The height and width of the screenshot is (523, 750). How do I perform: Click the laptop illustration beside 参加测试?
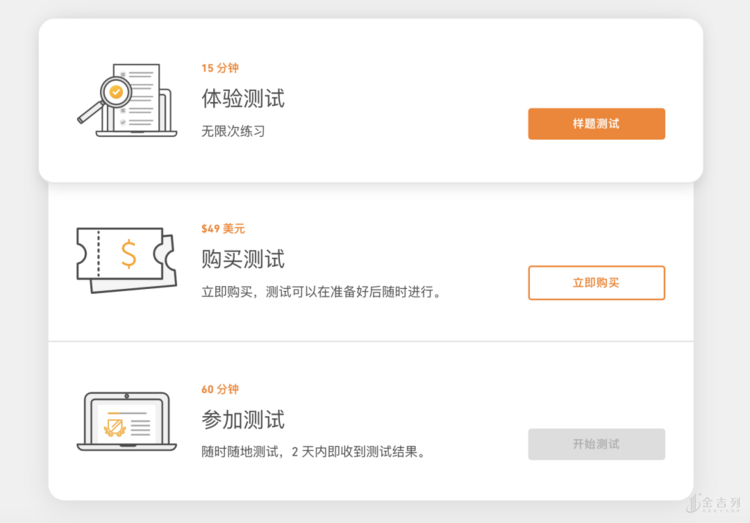click(x=126, y=421)
